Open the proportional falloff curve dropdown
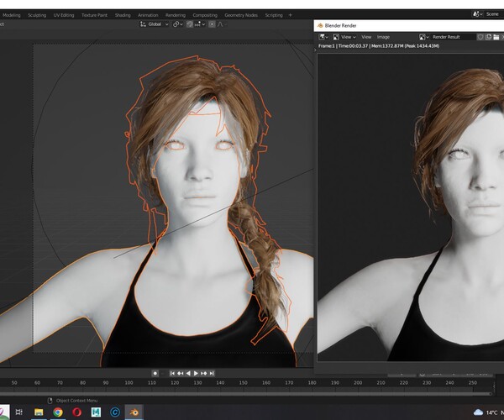Image resolution: width=504 pixels, height=420 pixels. point(222,24)
